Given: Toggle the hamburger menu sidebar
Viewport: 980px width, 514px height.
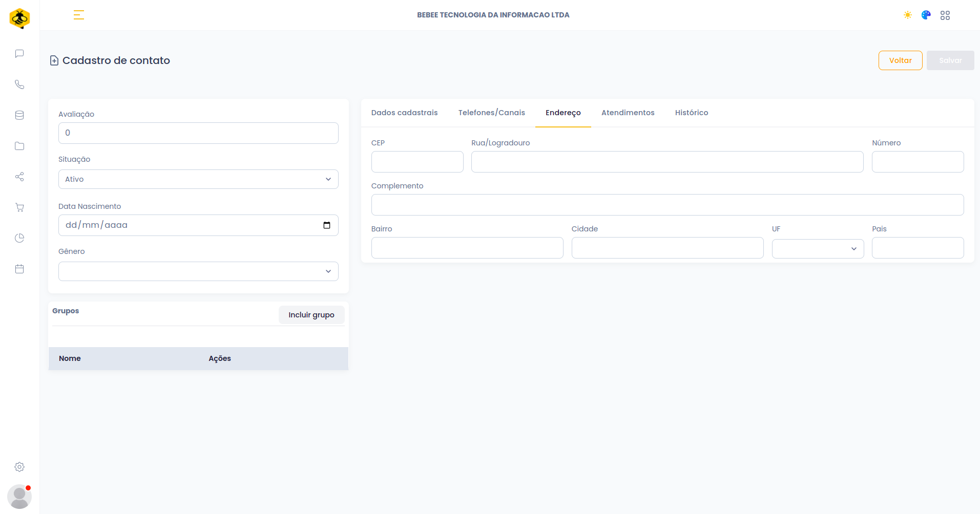Looking at the screenshot, I should (78, 15).
